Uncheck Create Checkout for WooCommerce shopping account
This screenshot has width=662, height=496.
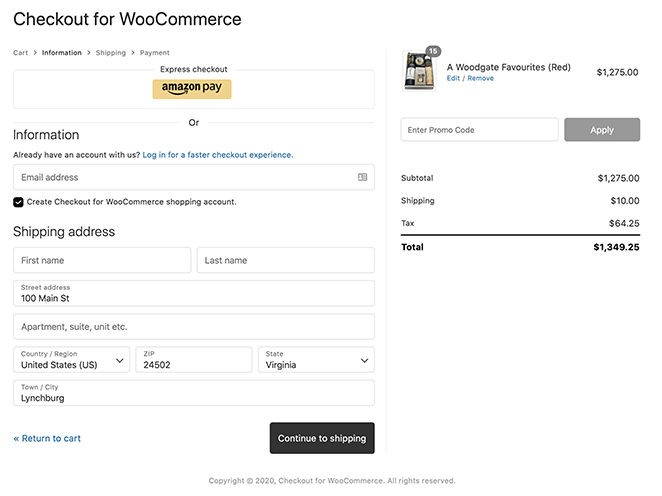click(18, 202)
